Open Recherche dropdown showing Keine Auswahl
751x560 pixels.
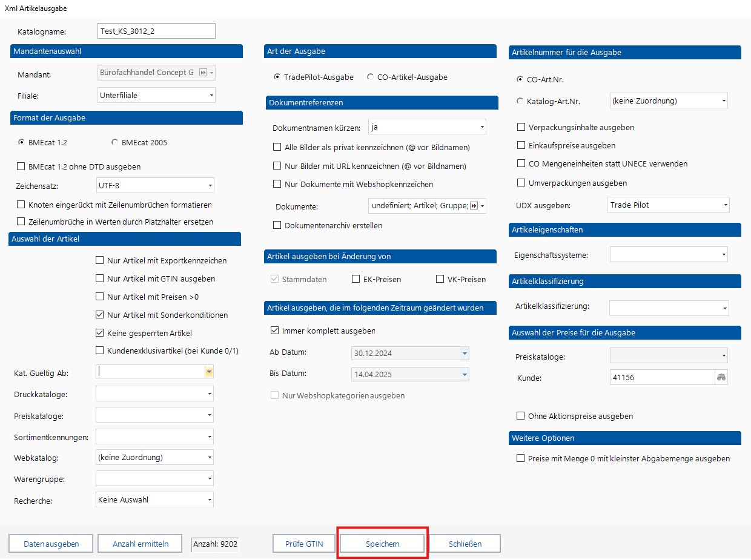(x=155, y=499)
